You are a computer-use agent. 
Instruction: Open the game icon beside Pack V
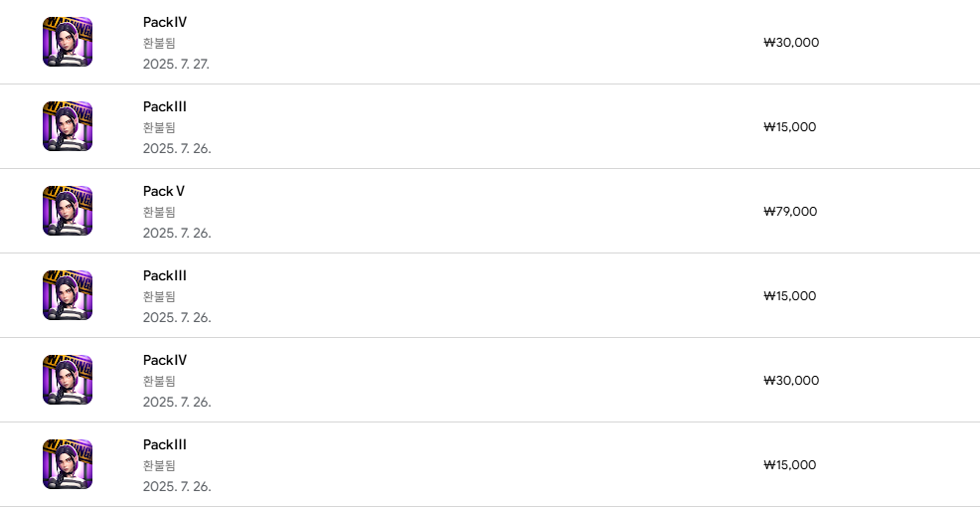click(68, 211)
